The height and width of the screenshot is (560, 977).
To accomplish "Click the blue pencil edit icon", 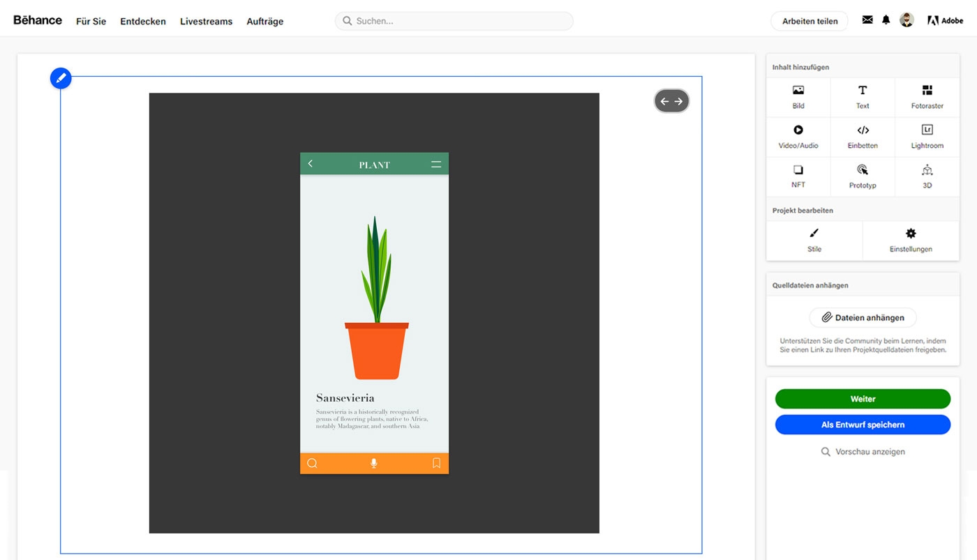I will [x=61, y=78].
